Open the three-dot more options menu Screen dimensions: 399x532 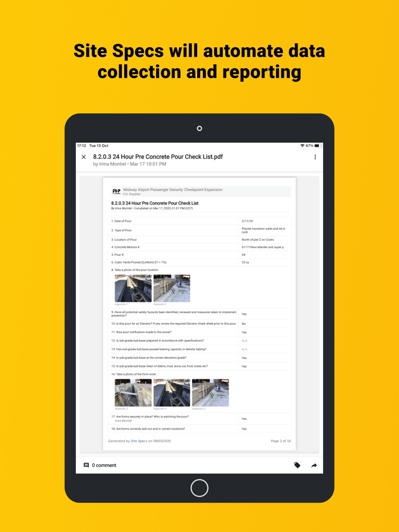coord(315,157)
